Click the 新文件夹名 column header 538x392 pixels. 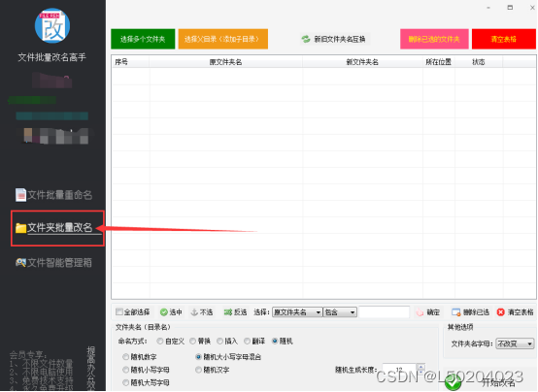tap(362, 62)
